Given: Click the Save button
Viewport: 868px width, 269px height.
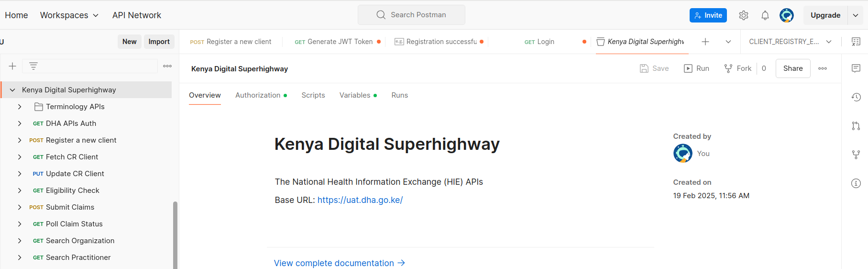Looking at the screenshot, I should click(654, 68).
